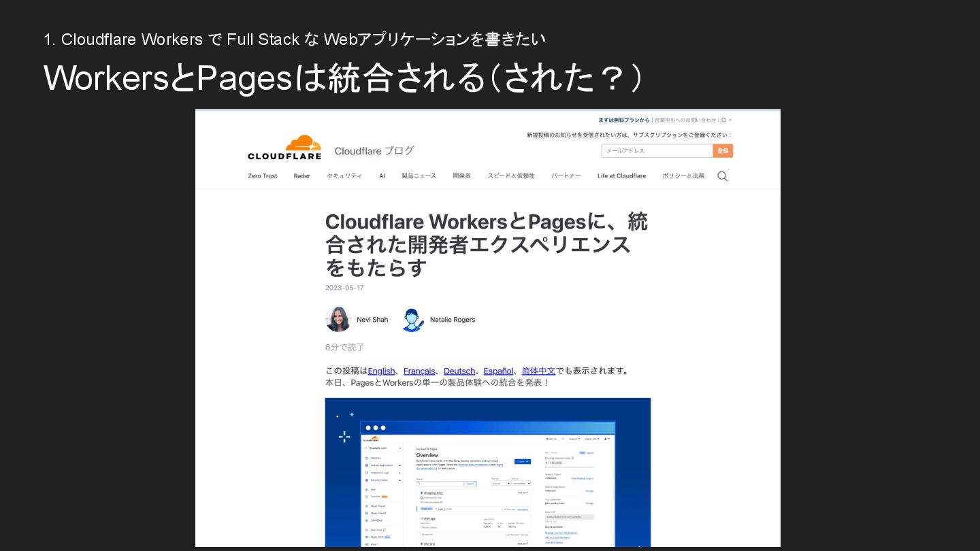
Task: Click author name Natalie Rogers
Action: 453,320
